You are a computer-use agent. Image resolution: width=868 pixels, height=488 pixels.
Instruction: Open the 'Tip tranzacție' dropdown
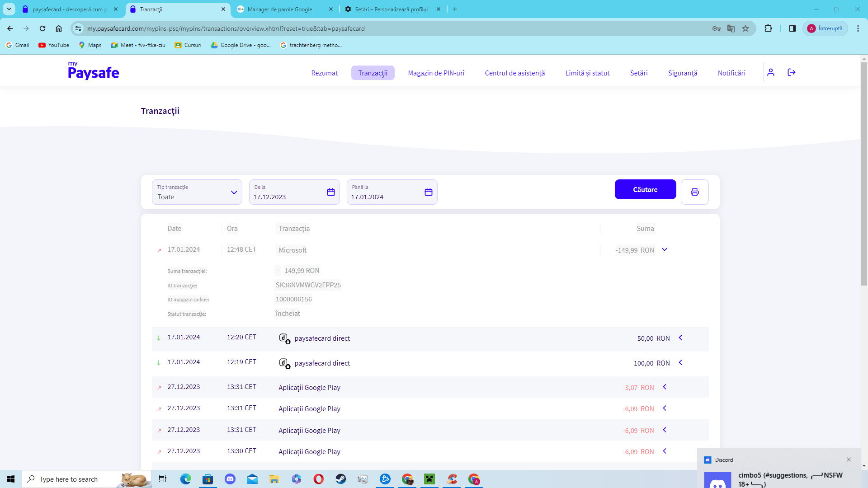point(197,192)
